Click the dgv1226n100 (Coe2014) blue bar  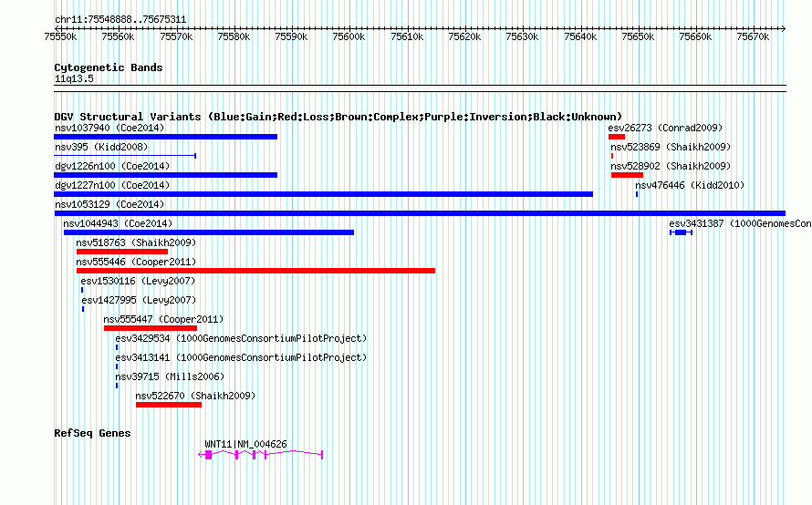[x=166, y=175]
